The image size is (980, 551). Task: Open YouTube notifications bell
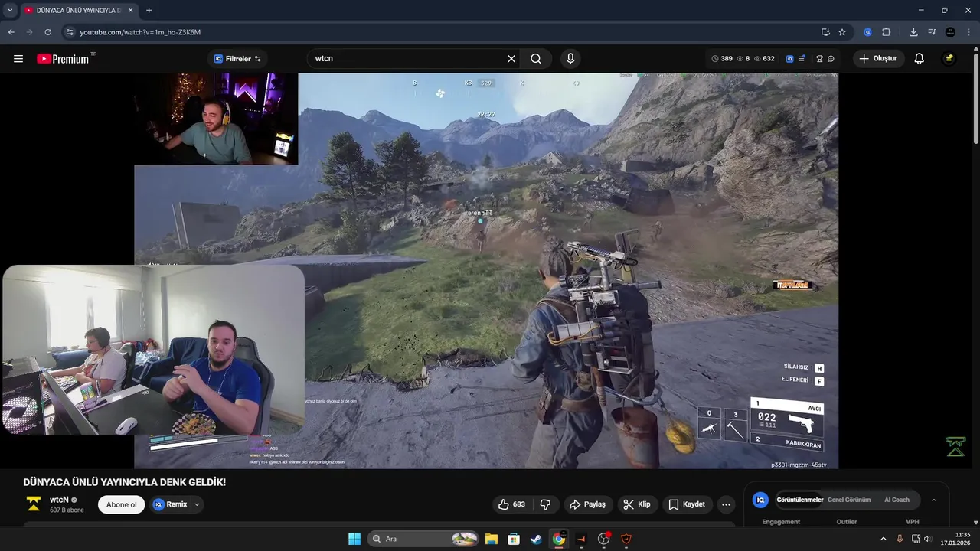(x=920, y=59)
